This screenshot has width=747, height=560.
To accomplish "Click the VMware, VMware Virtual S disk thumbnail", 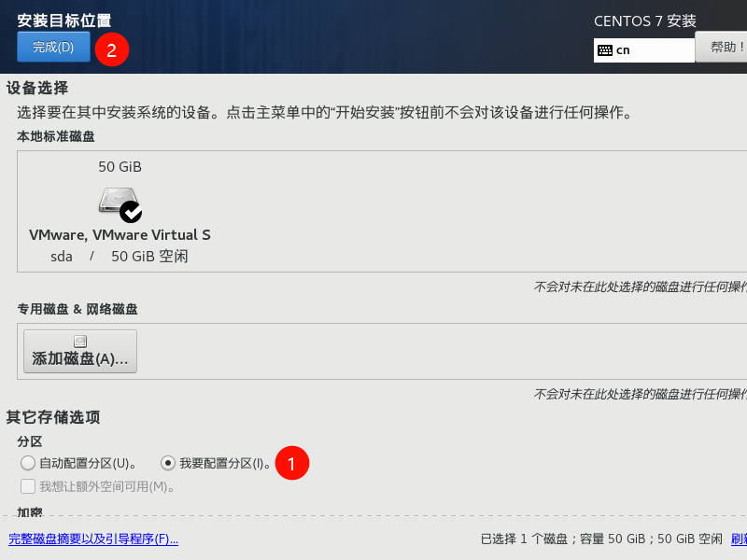I will [119, 199].
